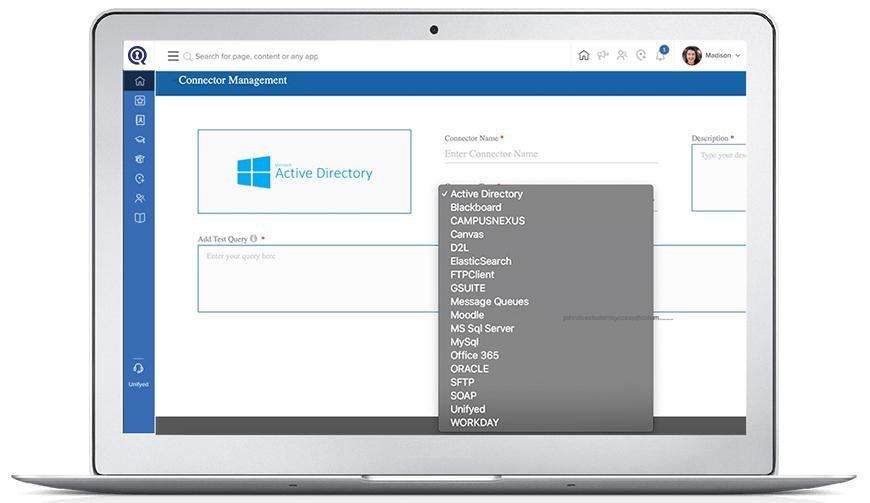The height and width of the screenshot is (503, 870).
Task: Focus the Enter Connector Name field
Action: point(551,154)
